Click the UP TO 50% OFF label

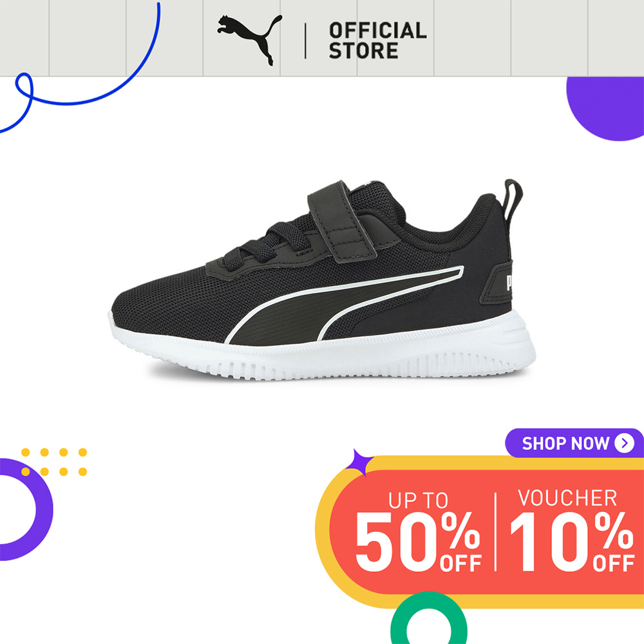[418, 531]
